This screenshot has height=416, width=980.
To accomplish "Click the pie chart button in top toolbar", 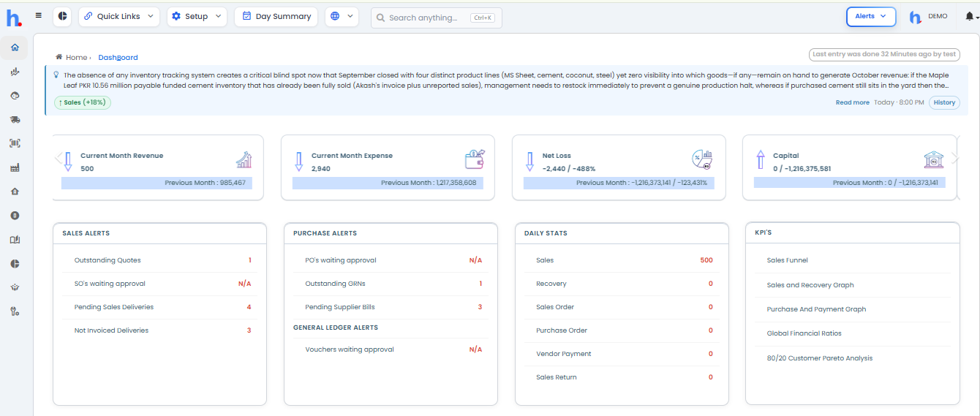I will [62, 16].
